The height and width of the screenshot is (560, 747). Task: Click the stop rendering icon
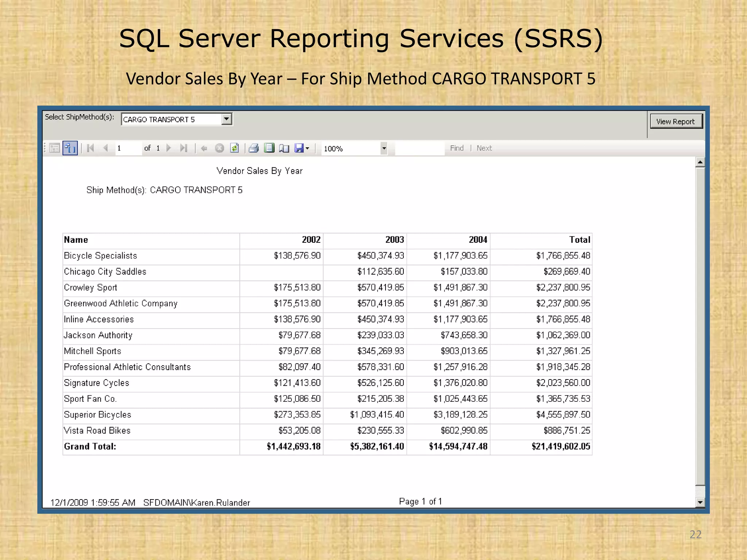pos(219,148)
